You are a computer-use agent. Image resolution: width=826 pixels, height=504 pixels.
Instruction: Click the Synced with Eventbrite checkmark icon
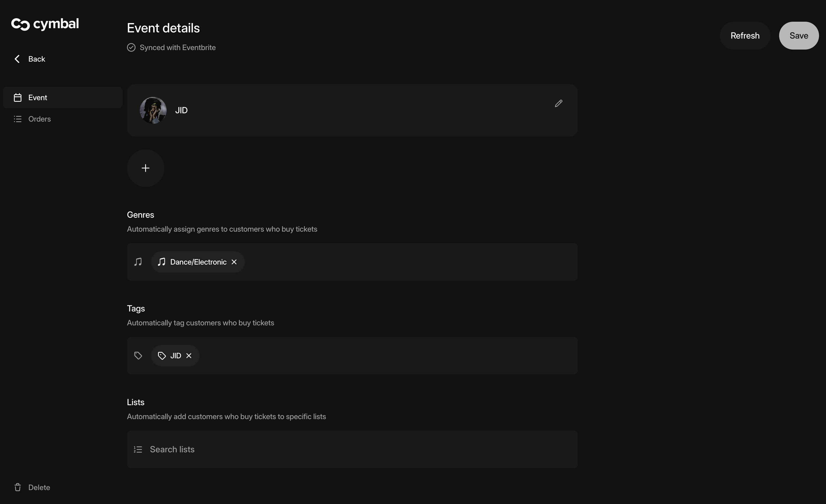pos(131,48)
